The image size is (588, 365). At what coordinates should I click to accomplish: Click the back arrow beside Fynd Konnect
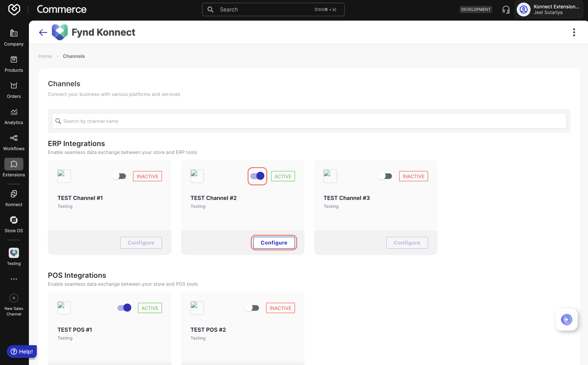[43, 32]
